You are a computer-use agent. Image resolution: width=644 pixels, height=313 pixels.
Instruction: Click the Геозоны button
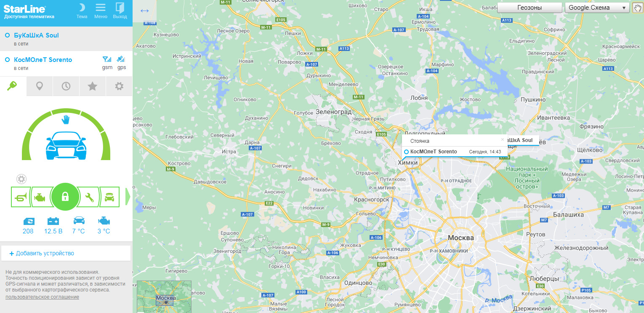pyautogui.click(x=530, y=8)
